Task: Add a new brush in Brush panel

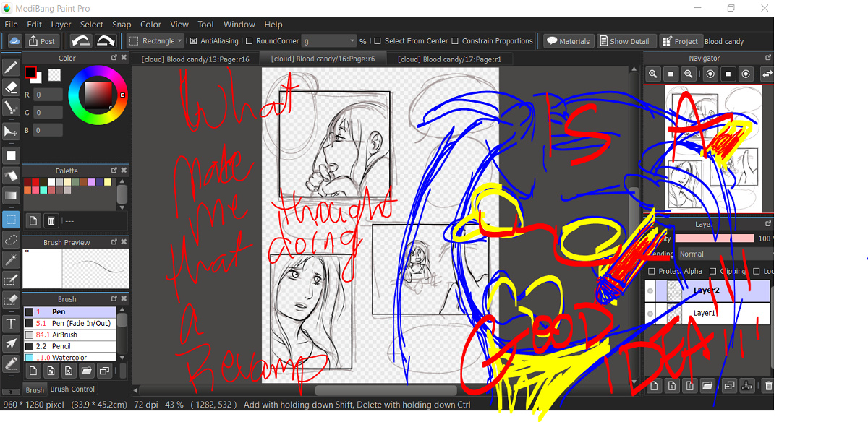Action: [33, 371]
